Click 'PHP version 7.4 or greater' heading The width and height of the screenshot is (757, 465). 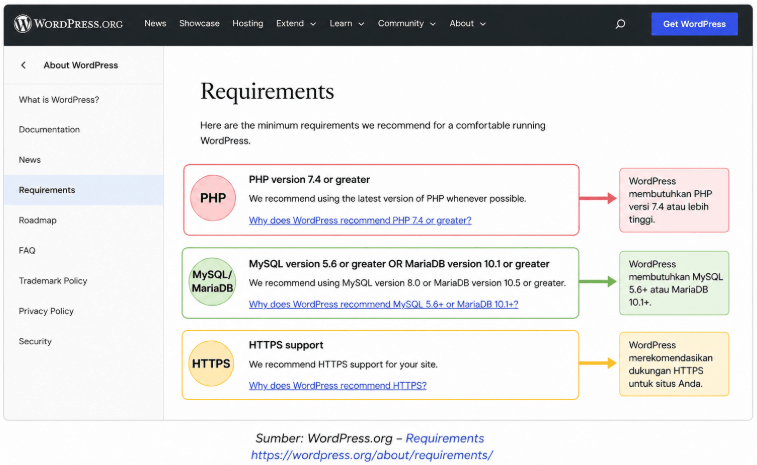coord(309,179)
